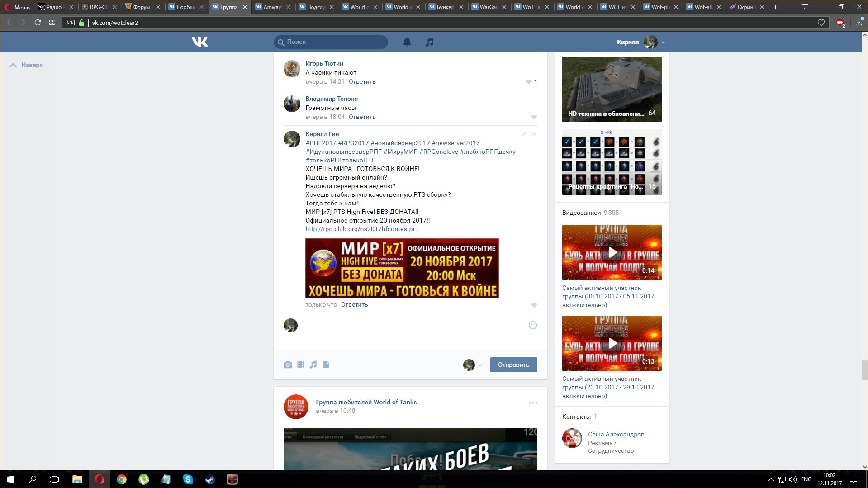Reply to Игорь Тютин's comment
868x488 pixels.
pyautogui.click(x=362, y=81)
